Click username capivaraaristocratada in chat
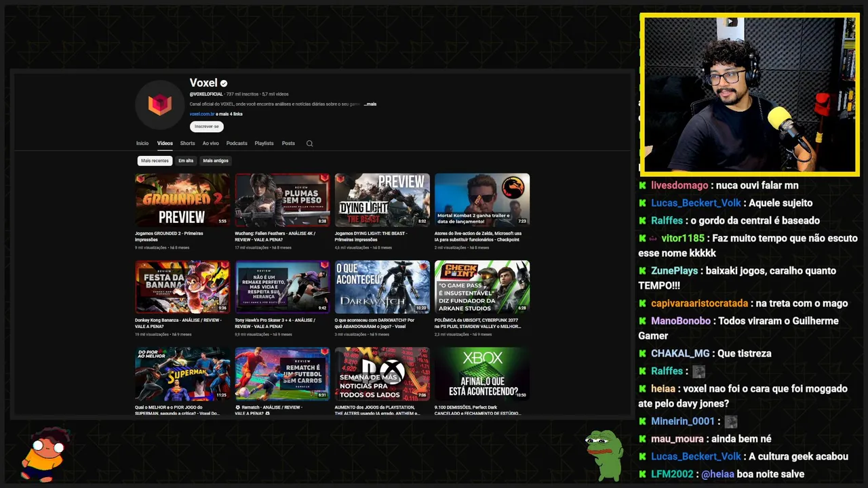 pyautogui.click(x=699, y=303)
